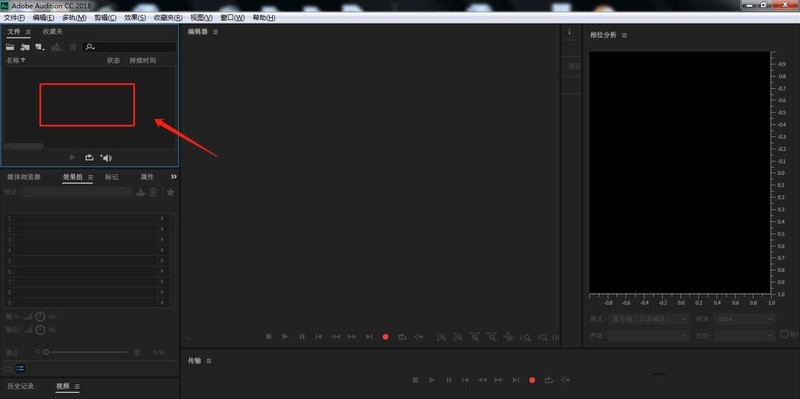This screenshot has height=399, width=800.
Task: Click the New File icon with dropdown arrow
Action: coord(40,47)
